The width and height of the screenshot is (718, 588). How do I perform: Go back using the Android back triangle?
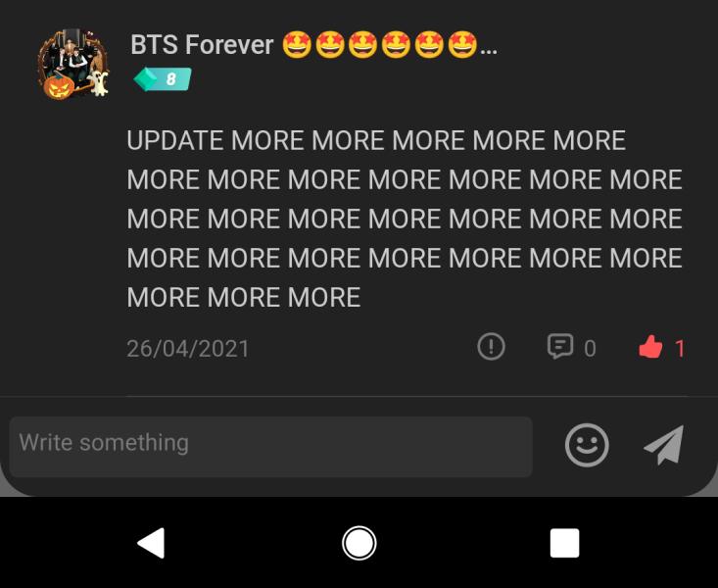[151, 543]
